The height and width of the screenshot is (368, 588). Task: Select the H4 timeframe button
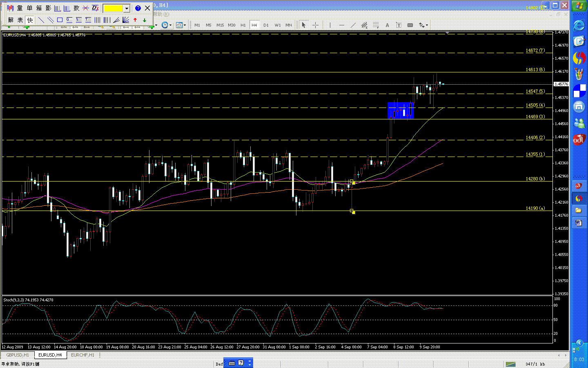point(254,25)
